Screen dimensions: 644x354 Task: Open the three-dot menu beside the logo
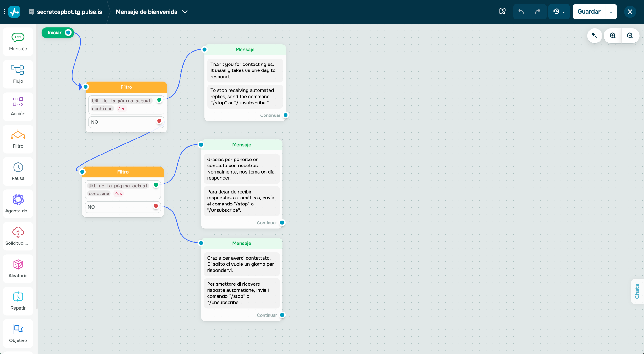click(x=4, y=12)
